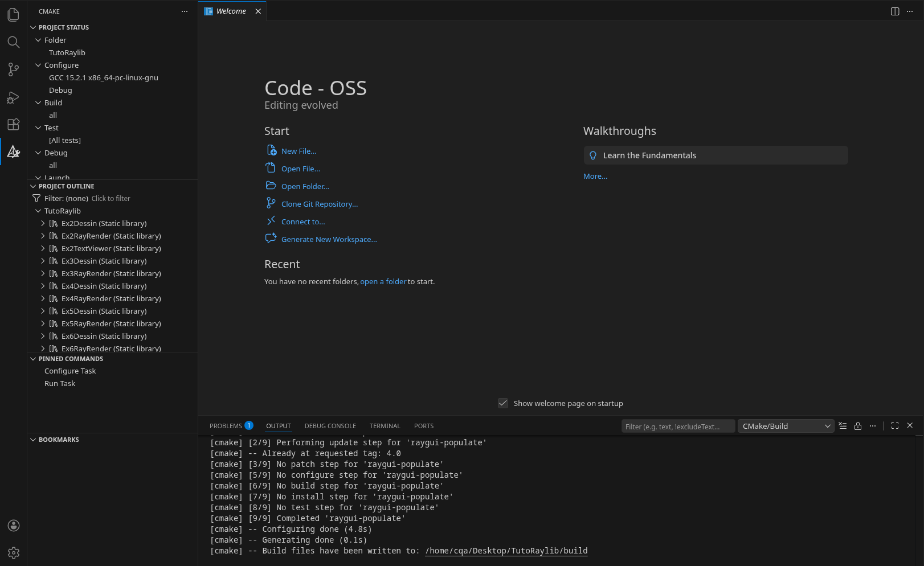Click the Output filter text field
Viewport: 924px width, 566px height.
coord(678,425)
